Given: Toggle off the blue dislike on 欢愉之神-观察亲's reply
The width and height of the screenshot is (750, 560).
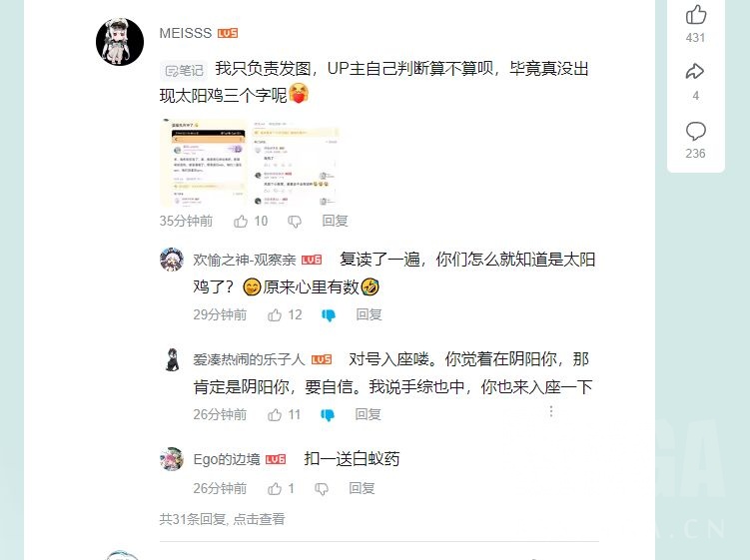Looking at the screenshot, I should (x=329, y=315).
